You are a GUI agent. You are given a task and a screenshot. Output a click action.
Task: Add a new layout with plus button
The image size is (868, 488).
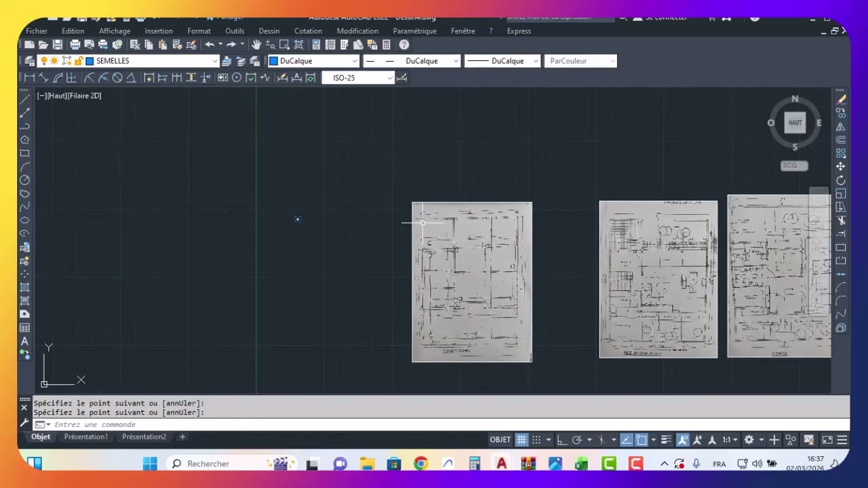pos(182,437)
